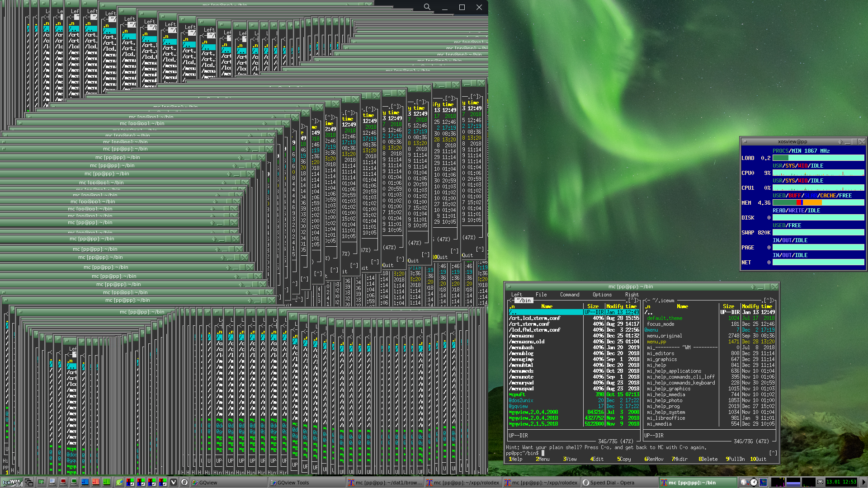Click the taskbar digital clock 12:53
The image size is (868, 488).
tap(841, 482)
